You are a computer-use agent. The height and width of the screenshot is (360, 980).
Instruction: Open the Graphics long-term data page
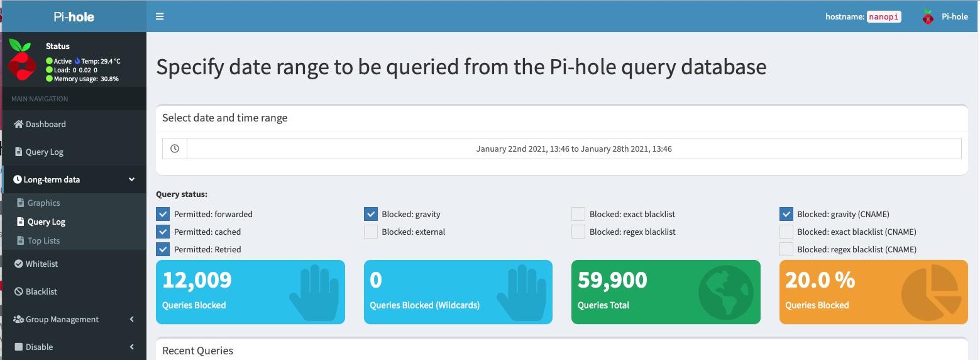[43, 203]
